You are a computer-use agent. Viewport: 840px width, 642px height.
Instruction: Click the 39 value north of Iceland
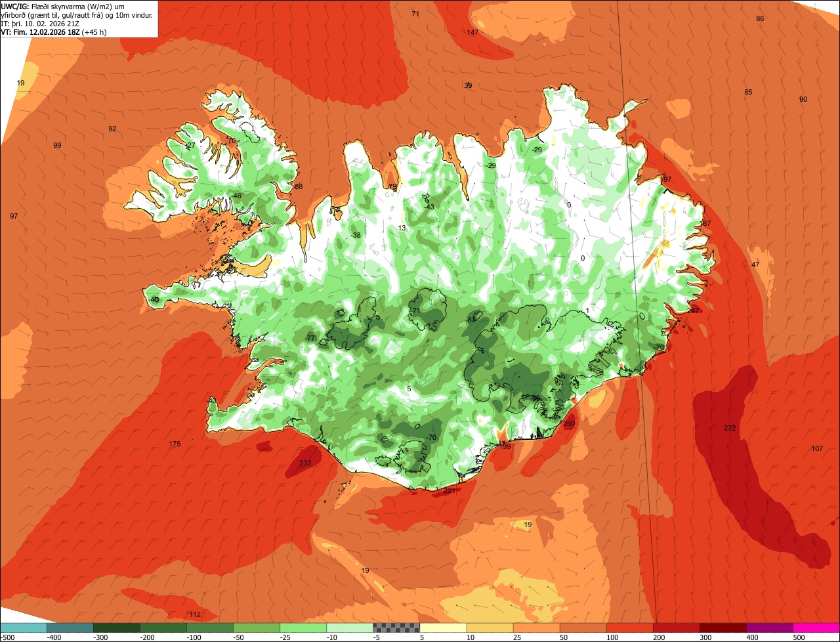468,85
